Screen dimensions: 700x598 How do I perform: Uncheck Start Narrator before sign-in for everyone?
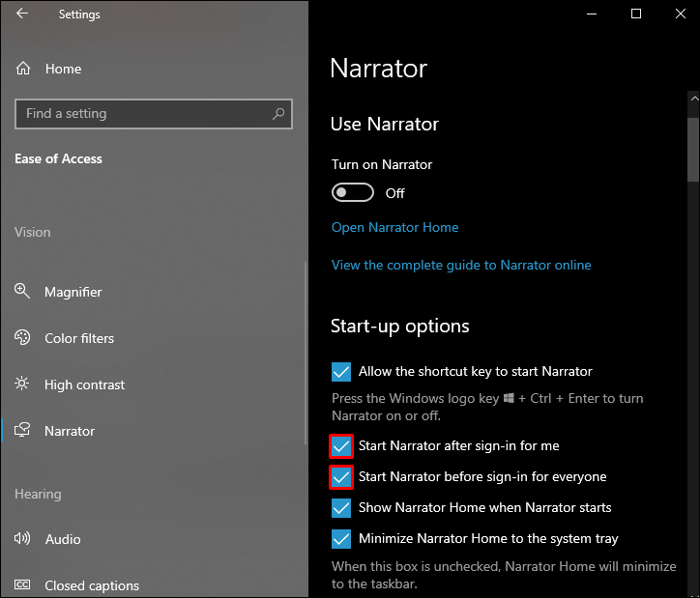pyautogui.click(x=341, y=477)
